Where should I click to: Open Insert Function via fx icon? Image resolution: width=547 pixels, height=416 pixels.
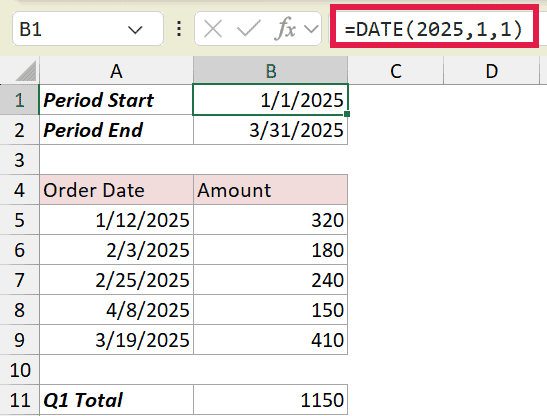tap(286, 29)
